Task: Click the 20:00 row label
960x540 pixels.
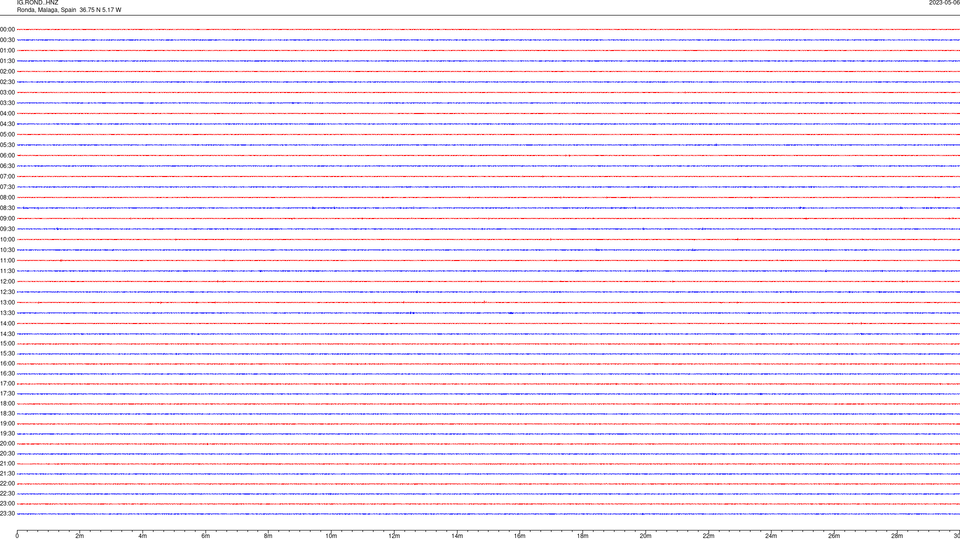Action: coord(7,444)
